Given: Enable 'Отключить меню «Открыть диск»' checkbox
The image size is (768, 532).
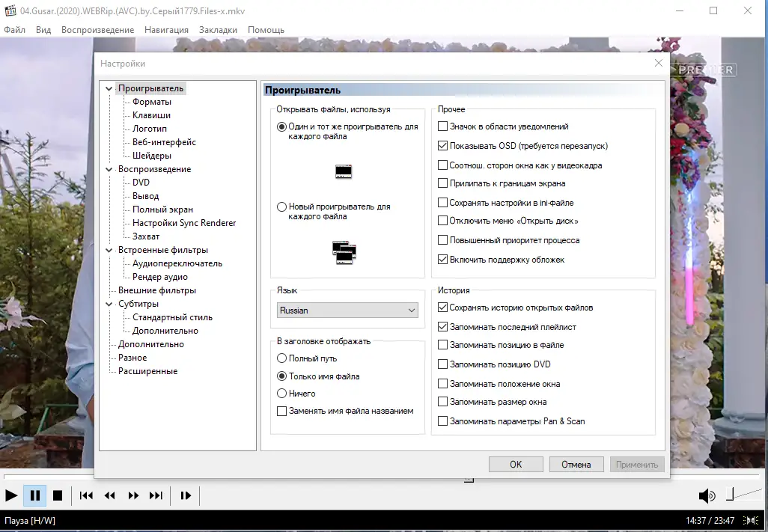Looking at the screenshot, I should (508, 221).
